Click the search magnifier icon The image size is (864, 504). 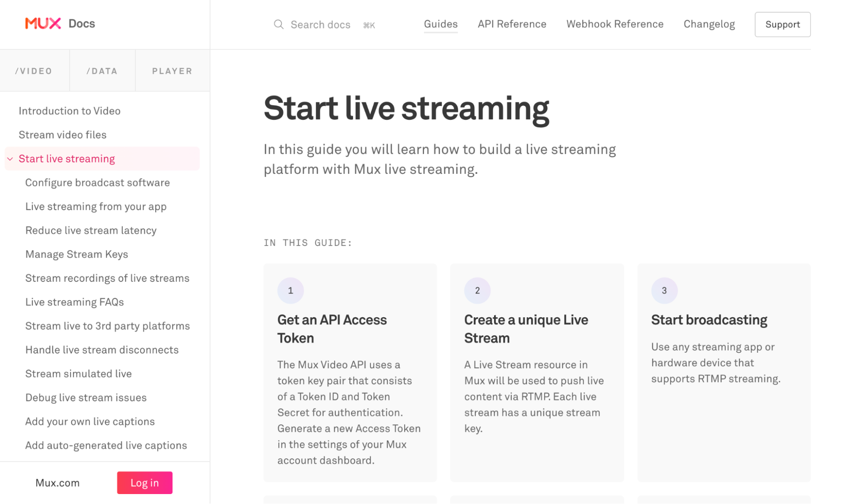coord(279,24)
